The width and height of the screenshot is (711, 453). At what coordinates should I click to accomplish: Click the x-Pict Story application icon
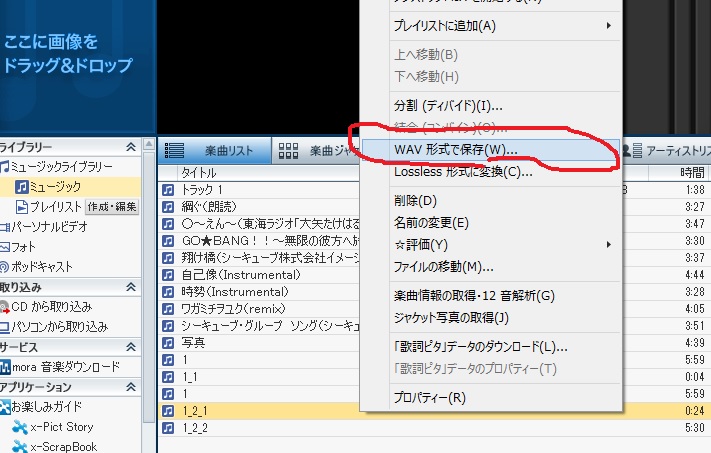click(x=19, y=427)
